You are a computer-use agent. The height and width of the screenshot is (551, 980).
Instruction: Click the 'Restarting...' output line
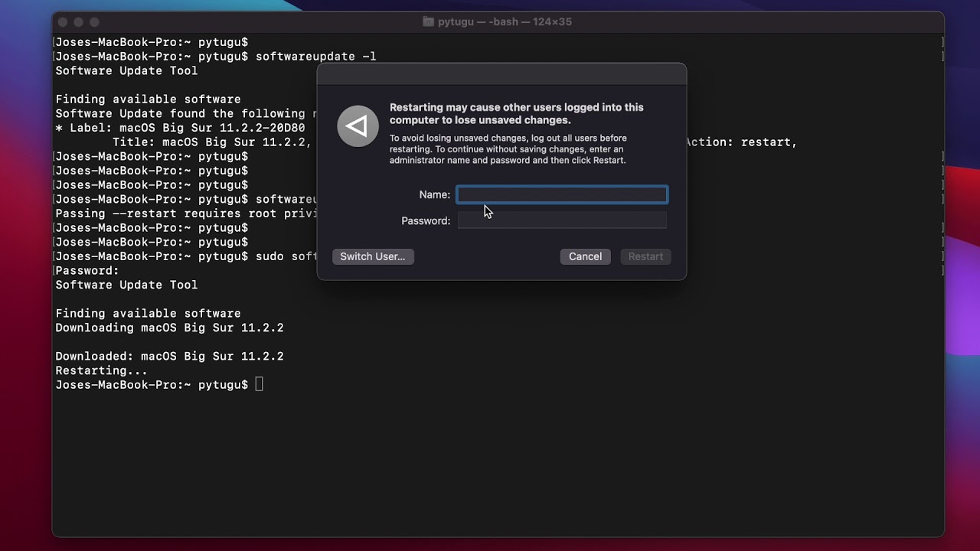(101, 370)
